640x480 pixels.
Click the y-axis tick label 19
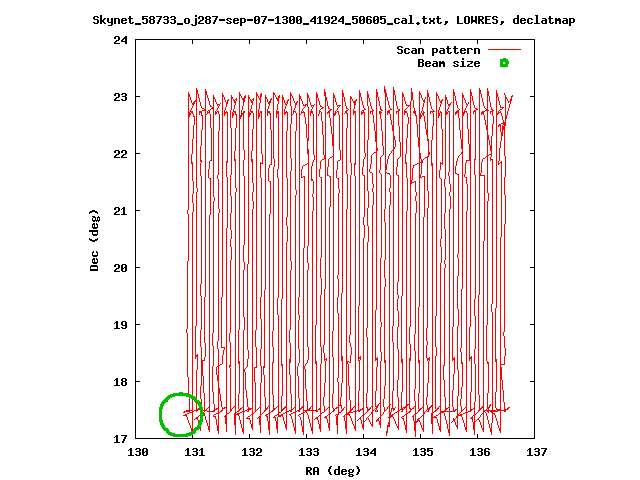(x=120, y=325)
